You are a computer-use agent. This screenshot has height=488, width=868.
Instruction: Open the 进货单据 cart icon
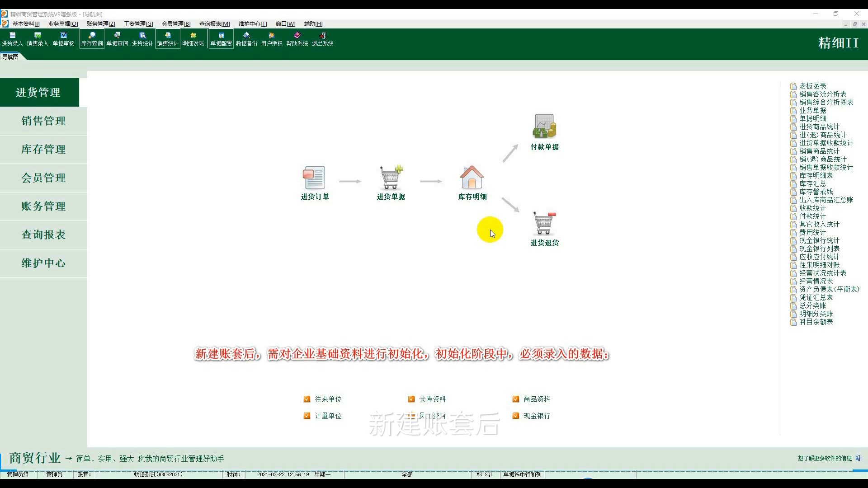pyautogui.click(x=391, y=183)
